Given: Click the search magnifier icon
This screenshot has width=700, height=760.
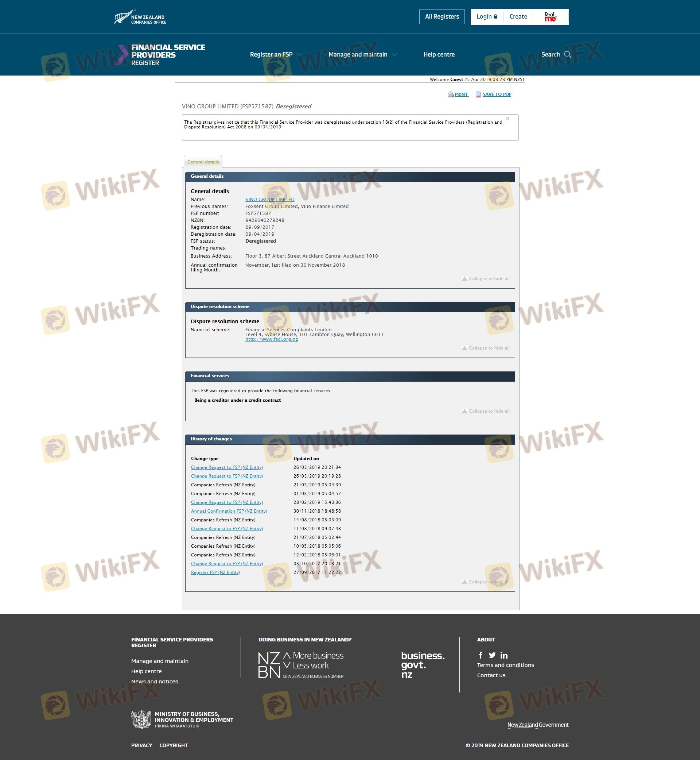Looking at the screenshot, I should coord(567,55).
